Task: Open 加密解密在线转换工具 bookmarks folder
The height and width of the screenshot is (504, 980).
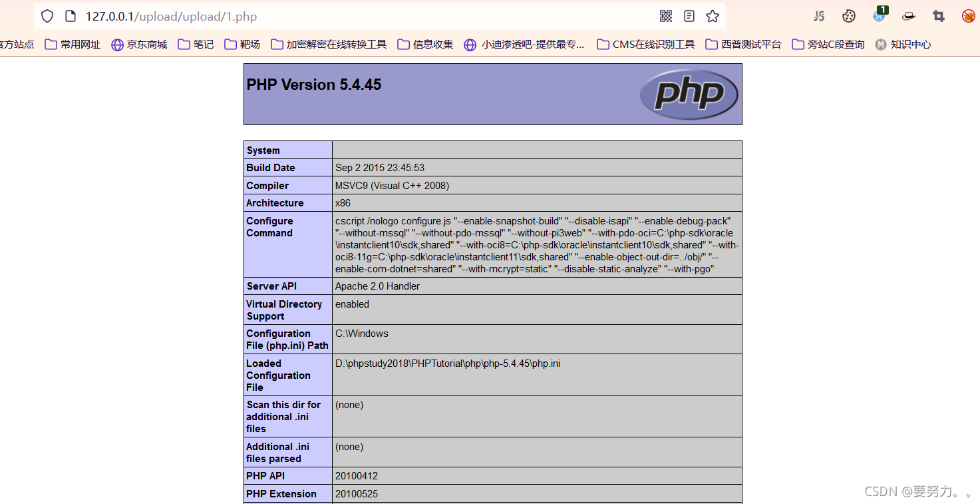Action: (x=329, y=45)
